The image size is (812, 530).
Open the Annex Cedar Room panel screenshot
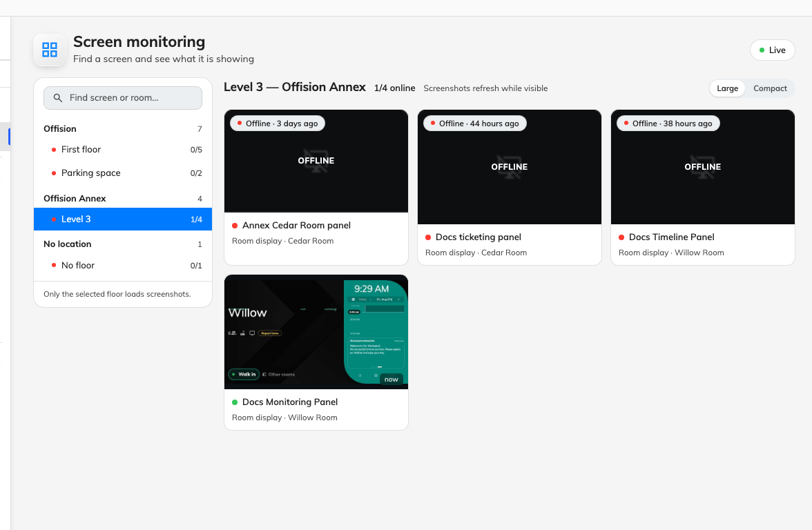[316, 161]
